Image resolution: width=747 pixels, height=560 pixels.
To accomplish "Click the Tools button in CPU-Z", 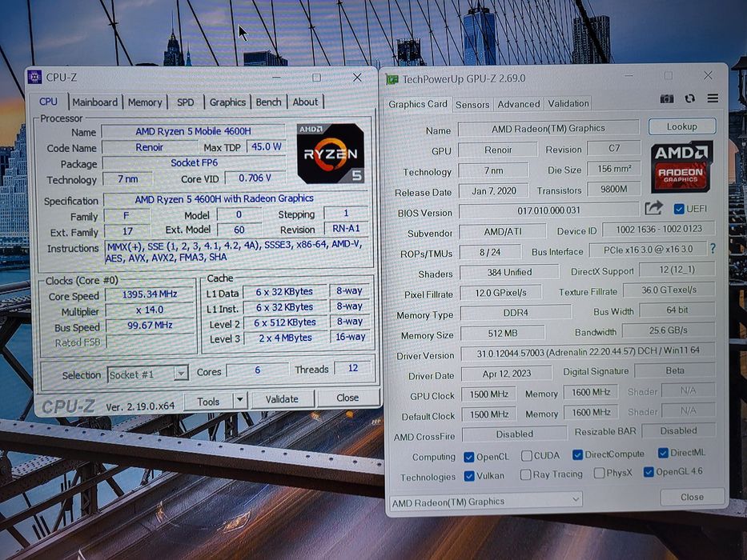I will 208,402.
